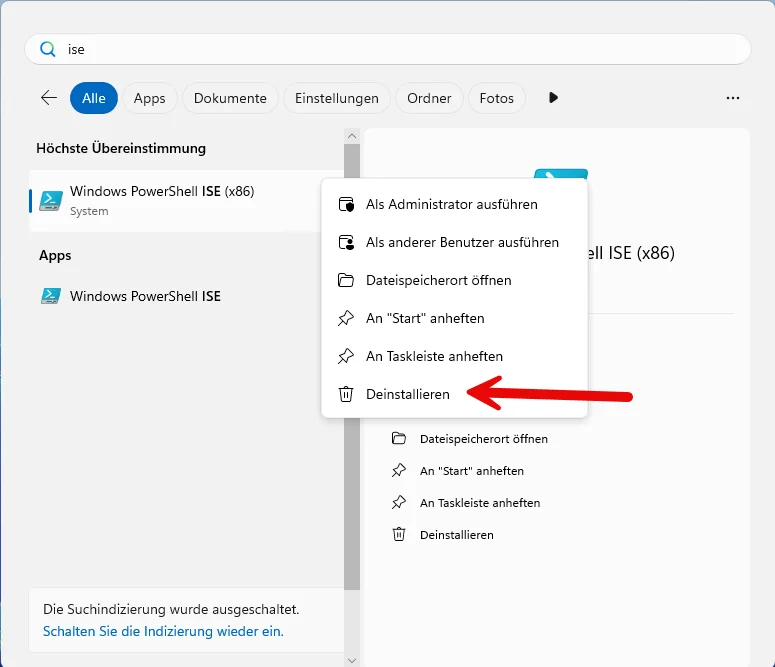Screen dimensions: 775x667
Task: Click the pin icon beside An "Start" anheften in menu
Action: [346, 318]
